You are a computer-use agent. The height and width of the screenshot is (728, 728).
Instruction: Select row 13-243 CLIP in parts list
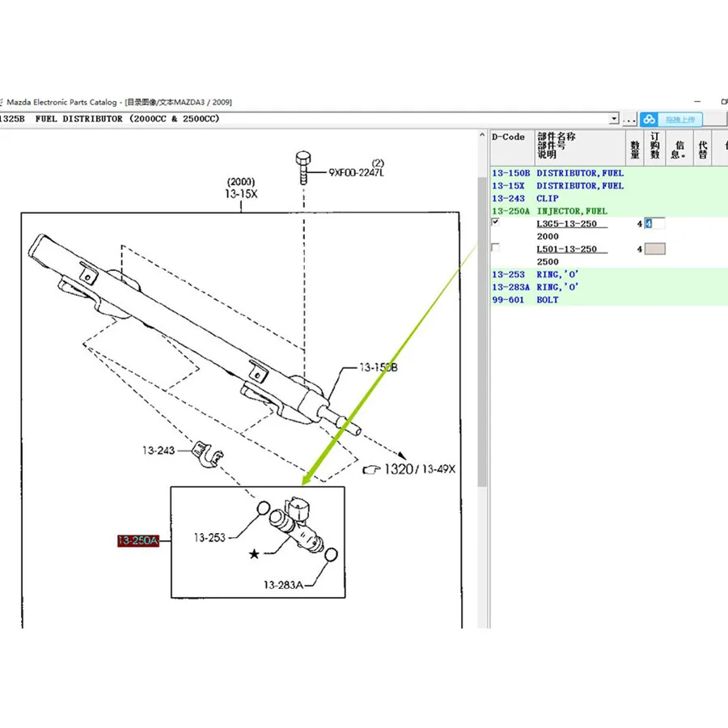click(x=608, y=198)
